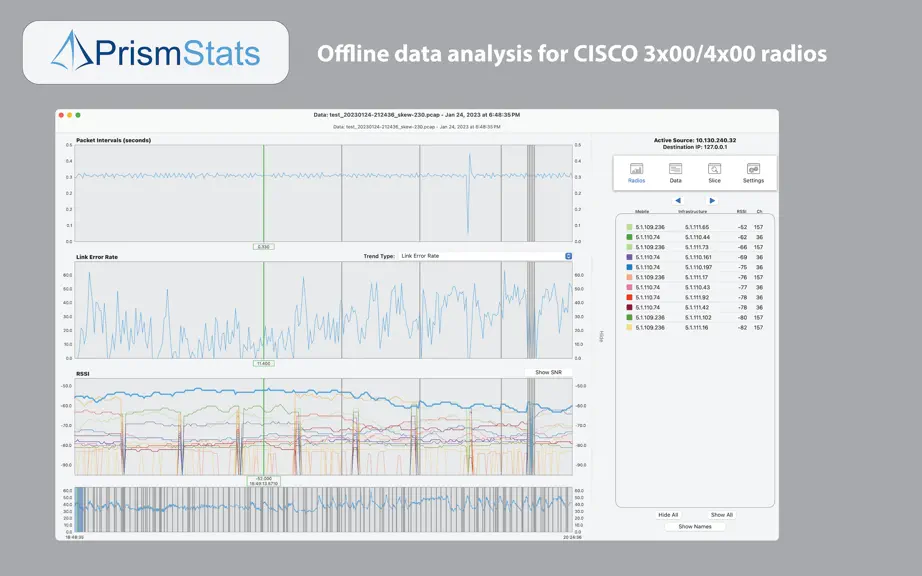Collapse sidebar with vertical Hide control
This screenshot has height=576, width=922.
601,336
